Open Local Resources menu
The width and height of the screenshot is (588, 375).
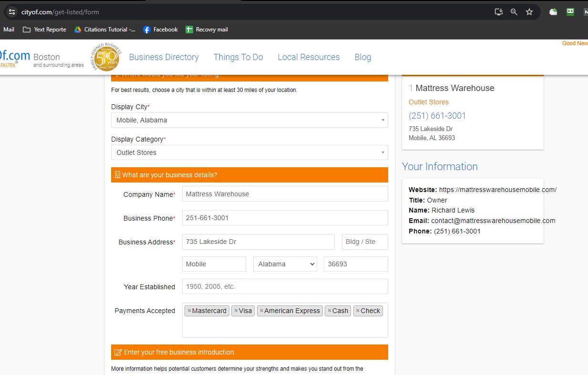tap(309, 57)
